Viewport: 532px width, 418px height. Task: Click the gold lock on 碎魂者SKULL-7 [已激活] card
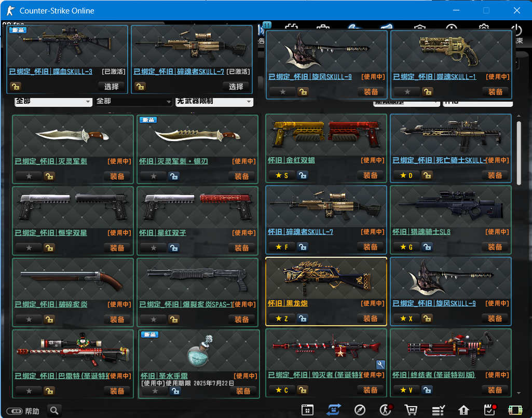click(x=140, y=87)
